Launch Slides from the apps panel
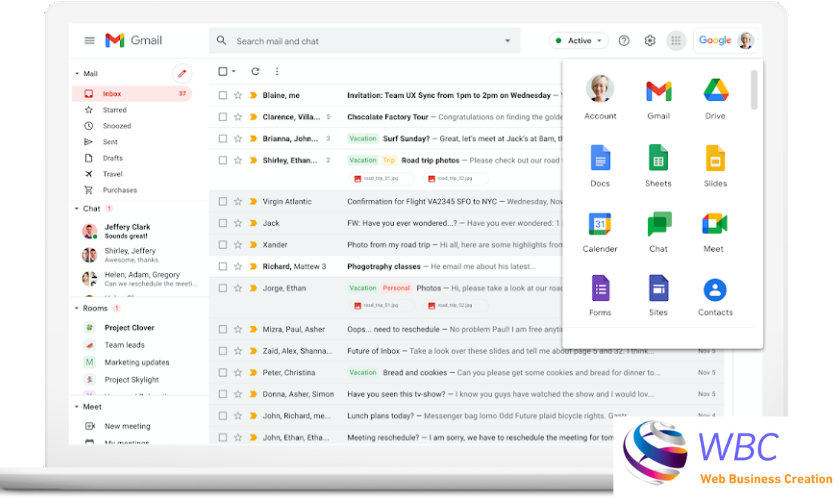This screenshot has width=840, height=500. coord(715,166)
